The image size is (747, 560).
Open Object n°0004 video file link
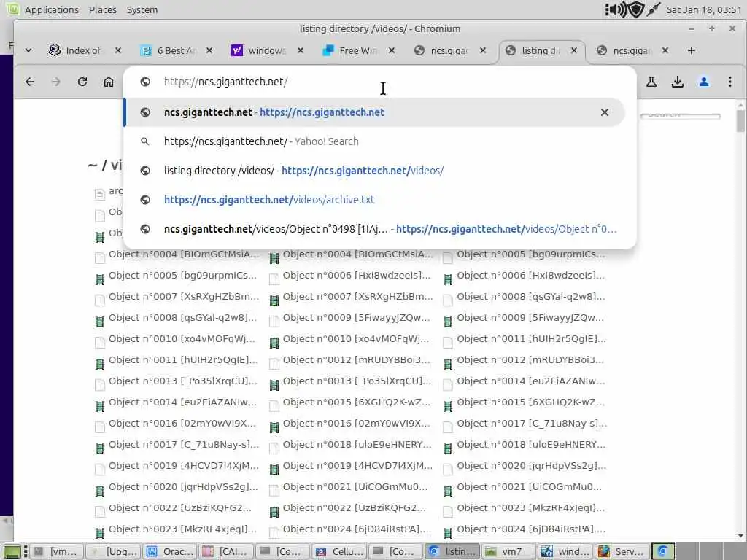pos(357,254)
